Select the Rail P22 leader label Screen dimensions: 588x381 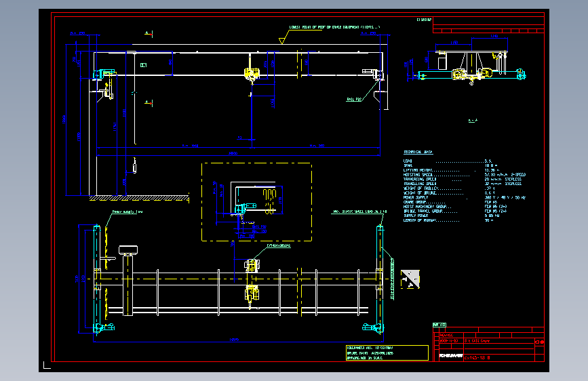[353, 100]
